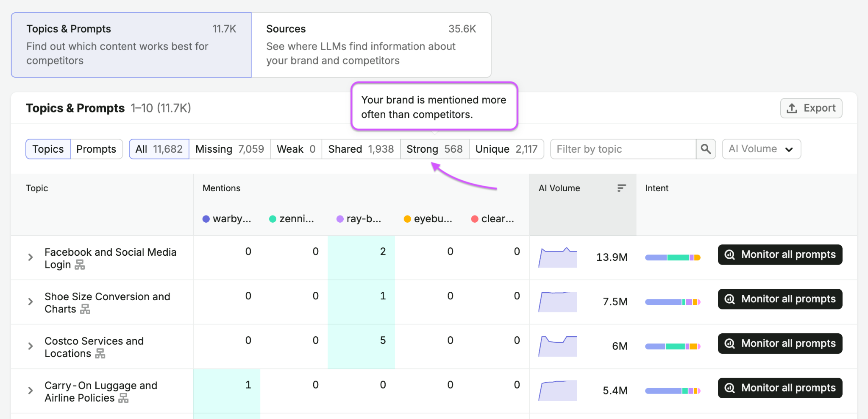
Task: Expand the Shoe Size Conversion and Charts row
Action: click(x=30, y=302)
